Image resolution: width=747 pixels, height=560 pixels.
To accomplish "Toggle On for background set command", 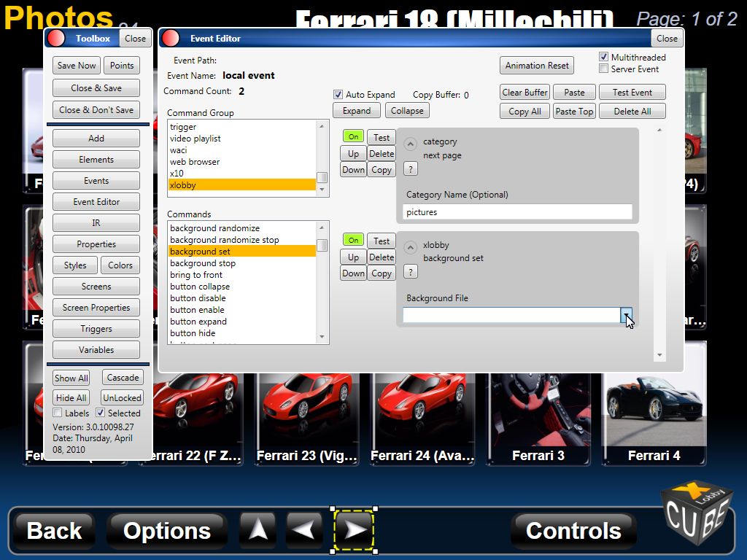I will (354, 240).
